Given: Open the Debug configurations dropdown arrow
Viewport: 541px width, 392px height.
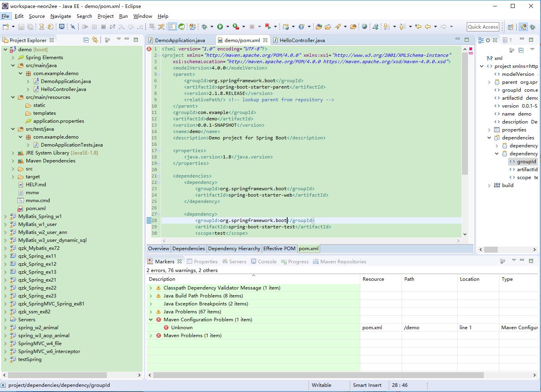Looking at the screenshot, I should click(x=212, y=27).
